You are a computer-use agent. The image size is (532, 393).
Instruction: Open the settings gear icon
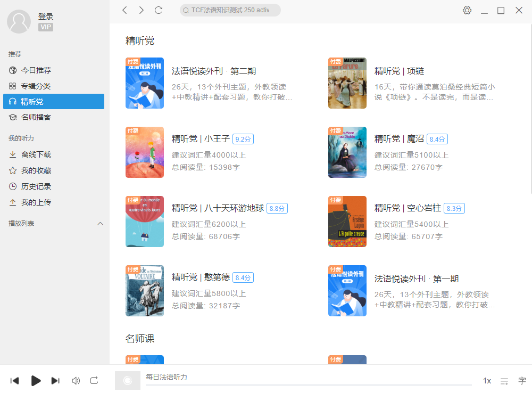(467, 10)
